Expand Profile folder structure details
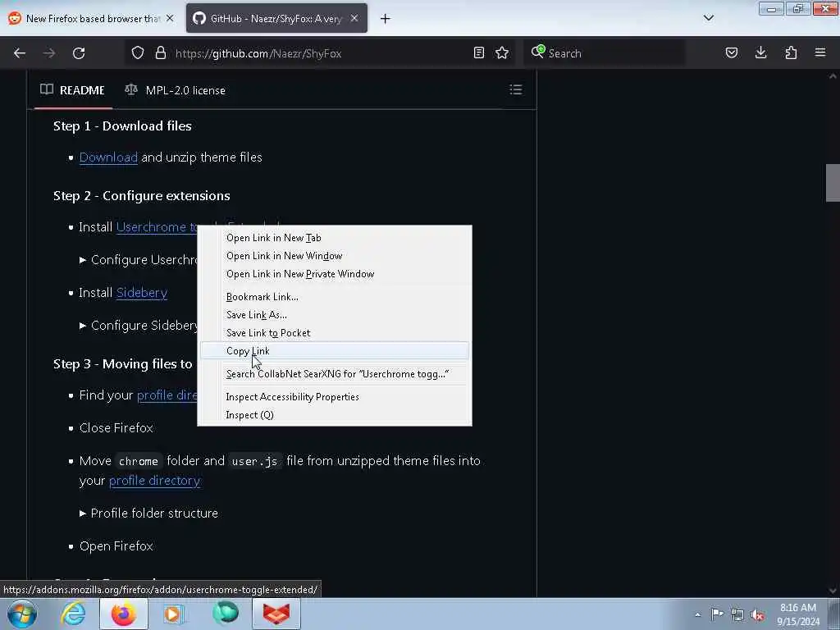The height and width of the screenshot is (630, 840). [148, 514]
